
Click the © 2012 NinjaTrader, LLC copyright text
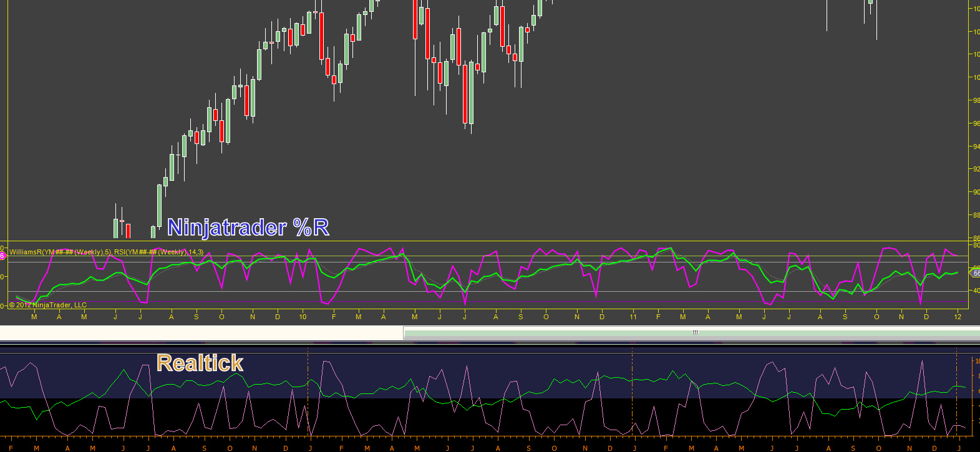tap(48, 305)
